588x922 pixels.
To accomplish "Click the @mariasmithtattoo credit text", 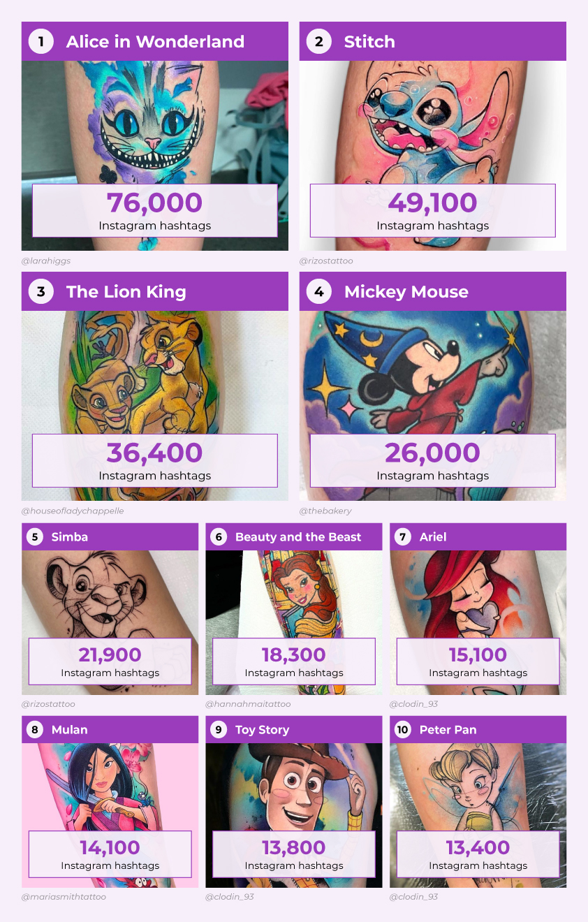I will 64,896.
